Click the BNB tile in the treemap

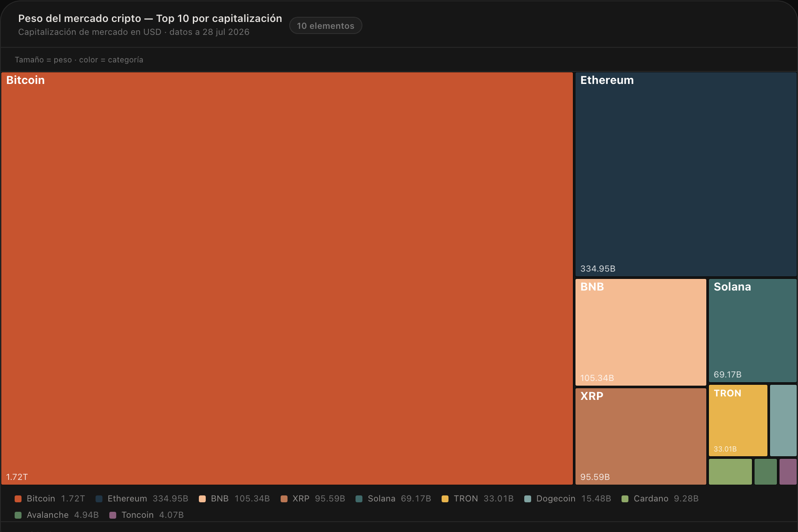[641, 332]
